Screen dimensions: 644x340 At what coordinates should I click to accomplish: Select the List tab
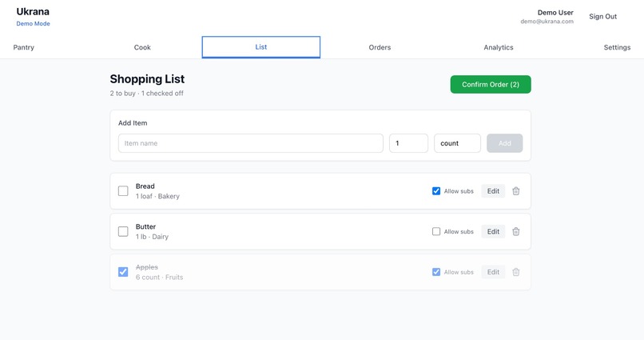pos(260,47)
